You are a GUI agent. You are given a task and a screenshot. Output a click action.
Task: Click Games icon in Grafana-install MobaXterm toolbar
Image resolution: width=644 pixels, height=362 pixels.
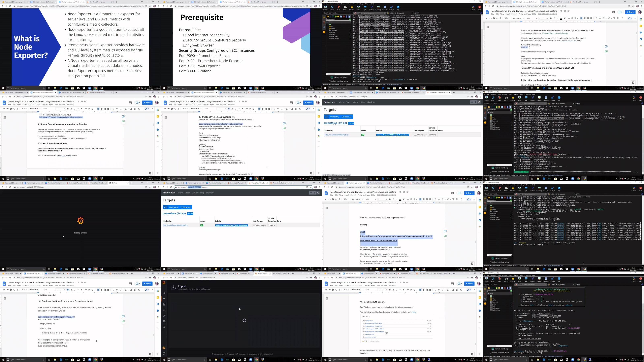[x=506, y=98]
